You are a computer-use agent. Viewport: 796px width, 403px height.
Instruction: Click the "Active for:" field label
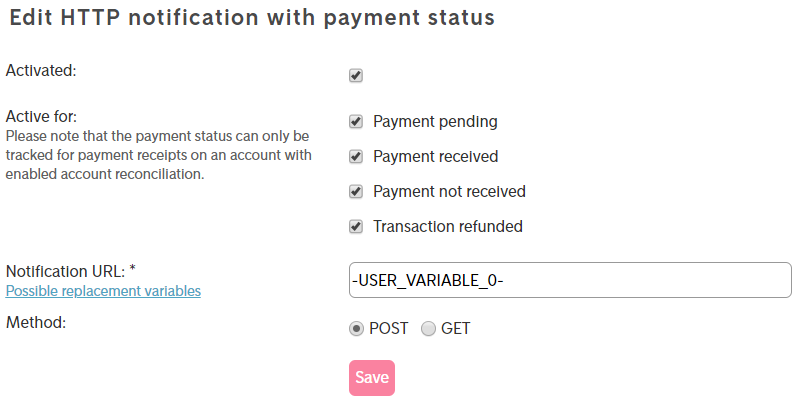[x=41, y=116]
